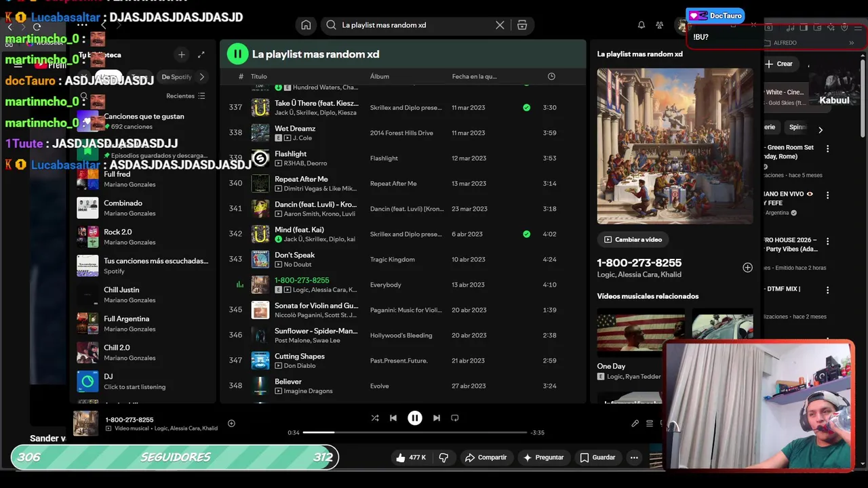Pause playlist with green header button

(x=237, y=54)
